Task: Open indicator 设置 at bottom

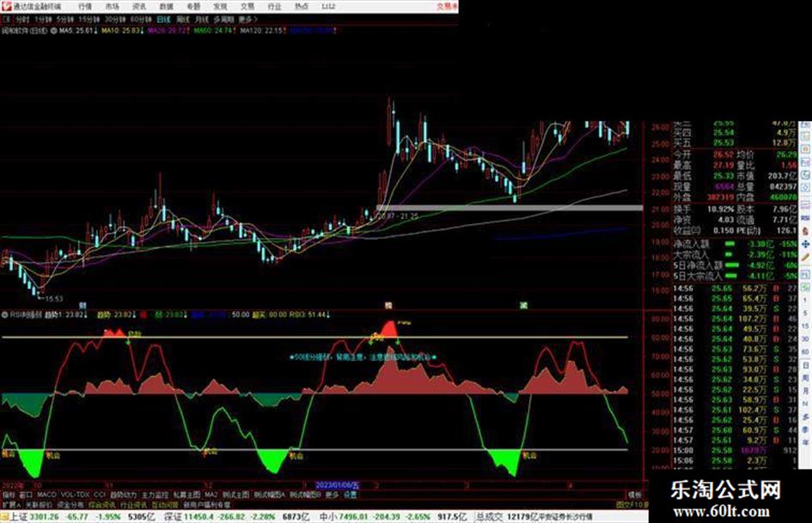Action: coord(351,495)
